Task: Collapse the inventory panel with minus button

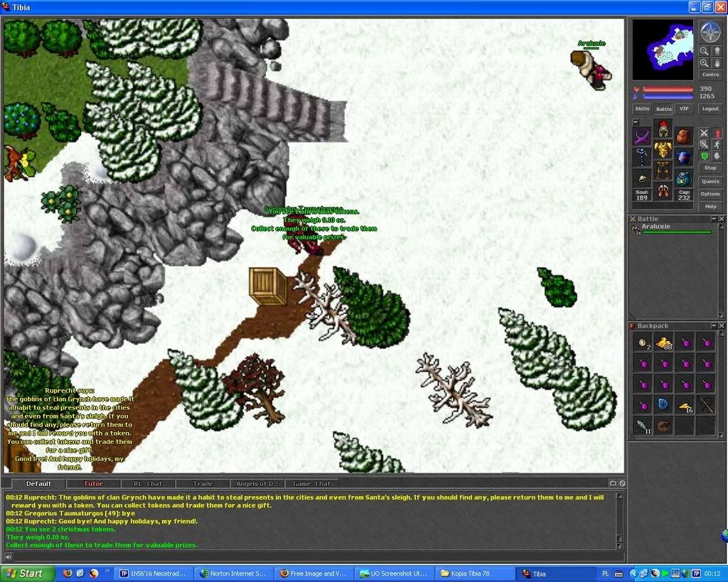Action: 636,122
